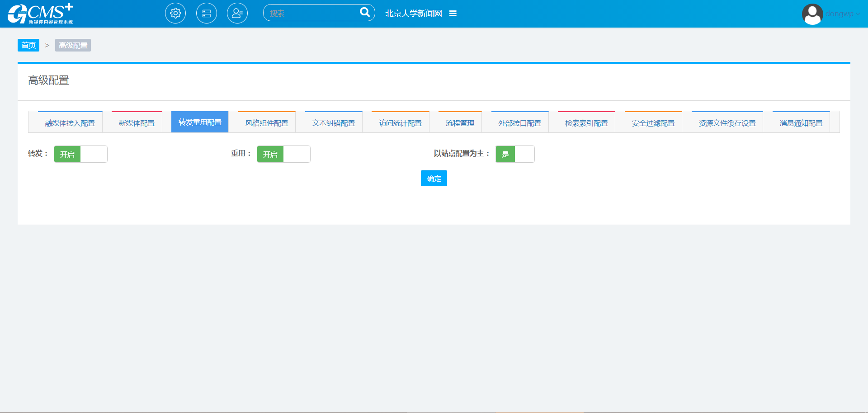
Task: Click the search magnifier icon
Action: pos(364,12)
